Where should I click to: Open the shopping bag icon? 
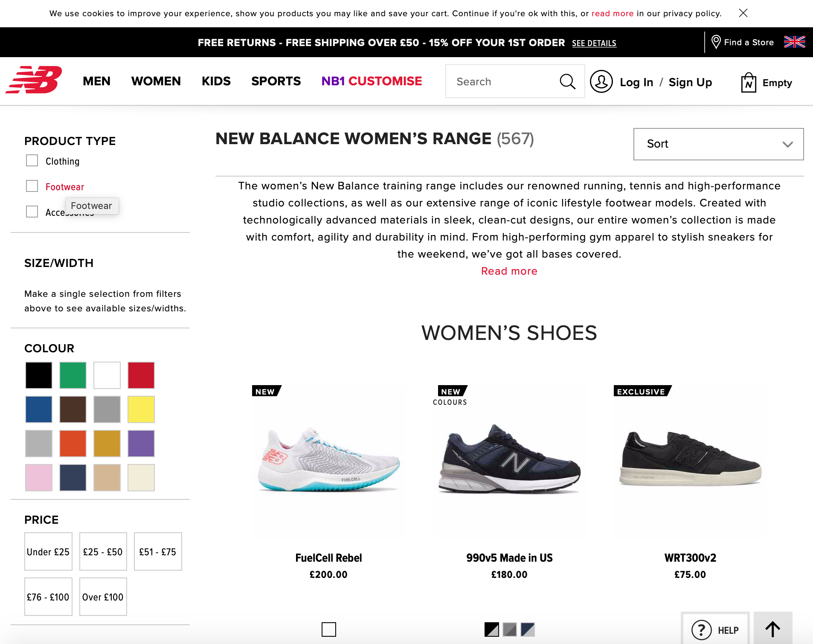(749, 82)
